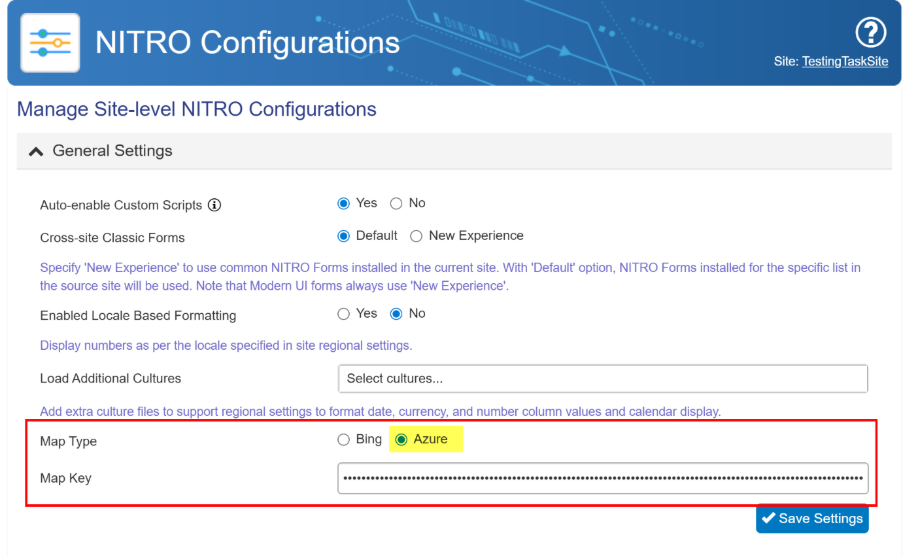Open help via the question mark icon
The height and width of the screenshot is (558, 903).
pos(871,33)
